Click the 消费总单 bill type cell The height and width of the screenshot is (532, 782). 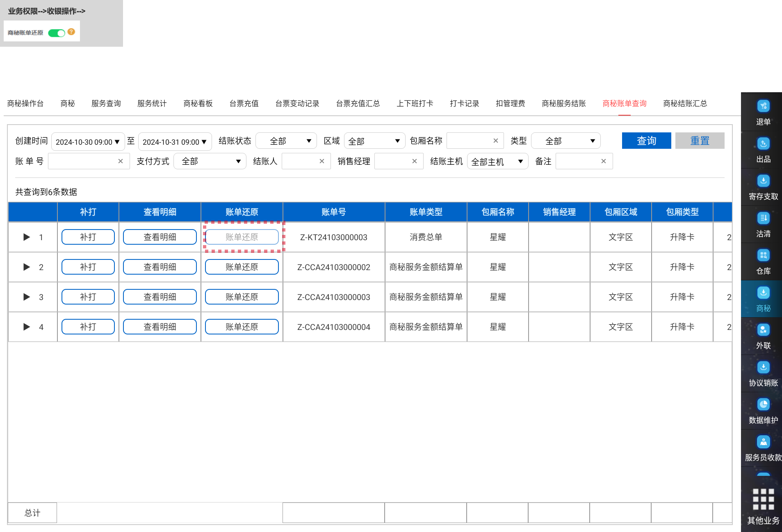tap(426, 237)
